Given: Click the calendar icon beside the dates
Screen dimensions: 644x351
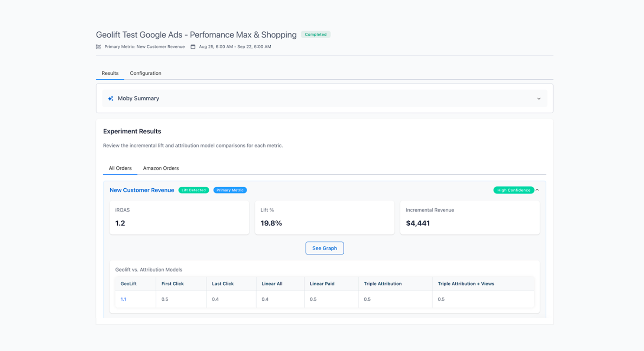Looking at the screenshot, I should (193, 47).
